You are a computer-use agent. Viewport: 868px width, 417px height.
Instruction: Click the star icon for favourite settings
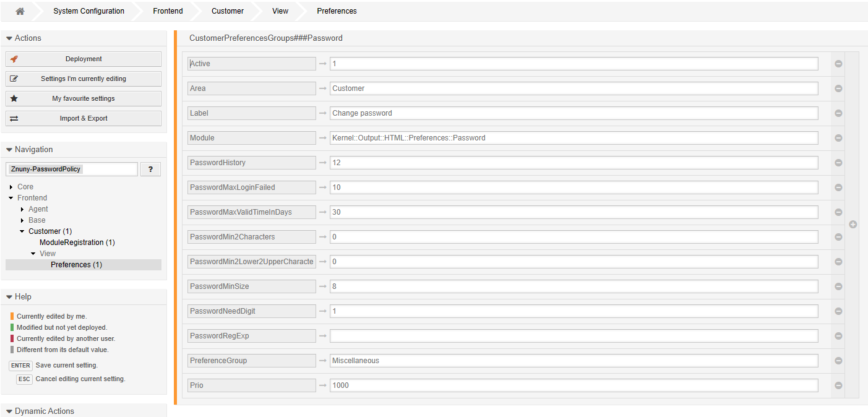click(x=14, y=98)
